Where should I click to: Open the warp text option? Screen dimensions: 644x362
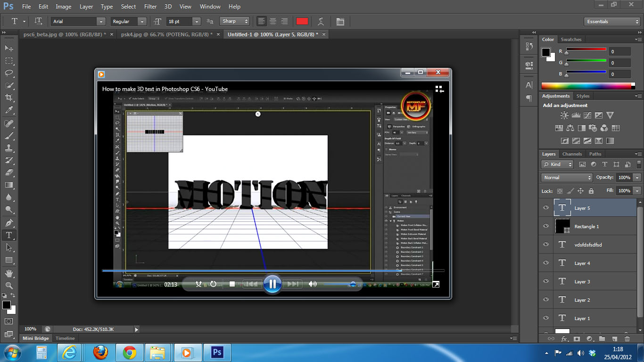(321, 21)
